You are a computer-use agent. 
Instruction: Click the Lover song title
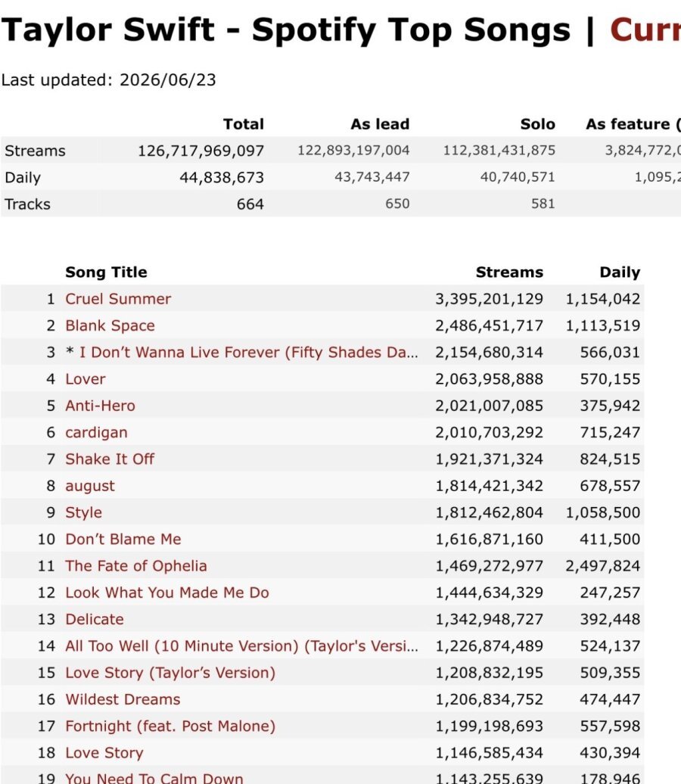pos(86,379)
